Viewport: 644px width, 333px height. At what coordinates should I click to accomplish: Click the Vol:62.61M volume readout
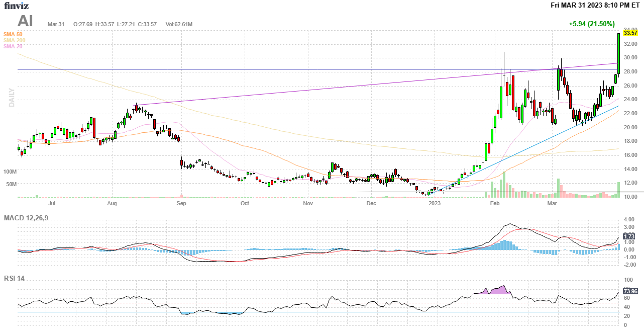pyautogui.click(x=179, y=24)
